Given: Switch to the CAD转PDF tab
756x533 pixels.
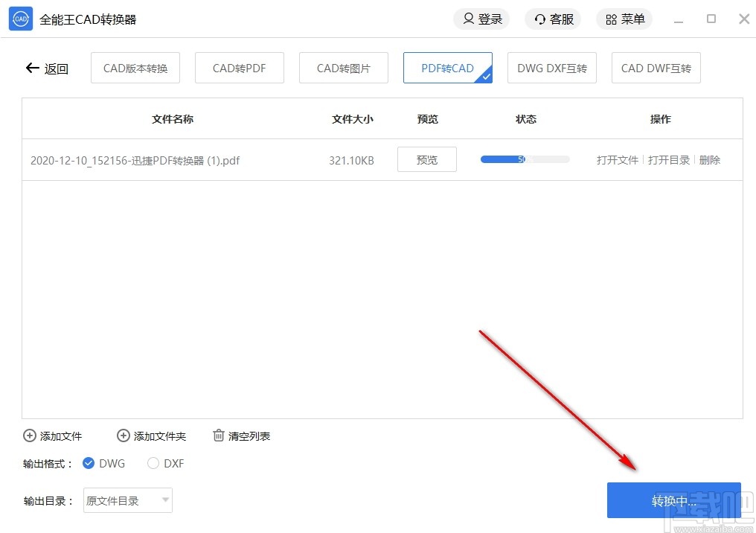Looking at the screenshot, I should coord(239,68).
